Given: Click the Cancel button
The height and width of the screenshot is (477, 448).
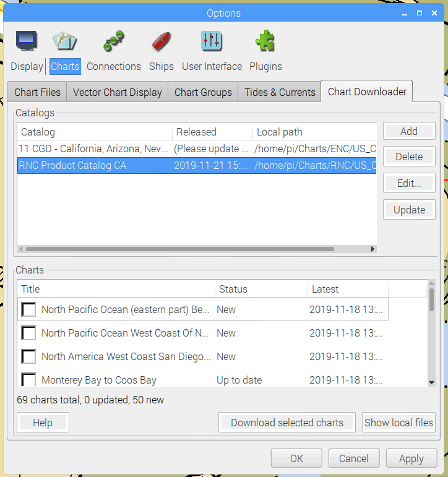Looking at the screenshot, I should (x=354, y=458).
